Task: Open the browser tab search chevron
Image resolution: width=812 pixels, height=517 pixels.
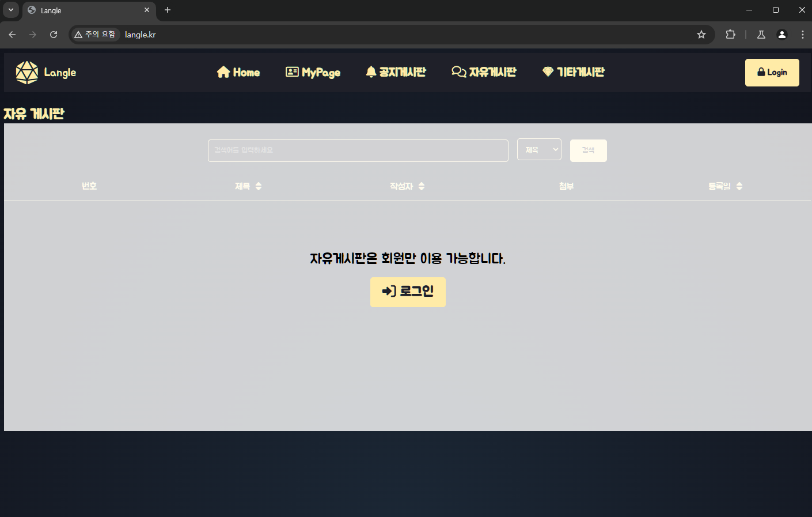Action: [x=10, y=10]
